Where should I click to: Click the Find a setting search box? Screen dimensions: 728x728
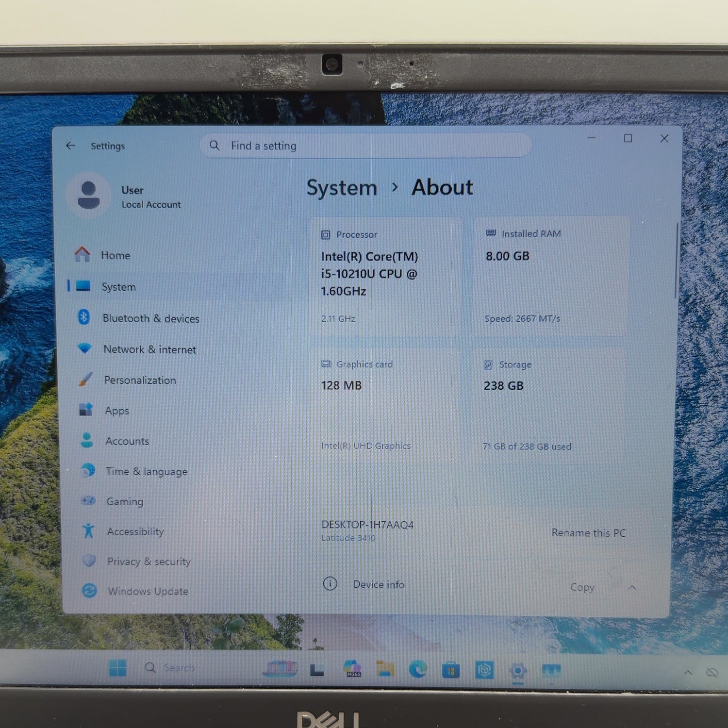point(366,146)
